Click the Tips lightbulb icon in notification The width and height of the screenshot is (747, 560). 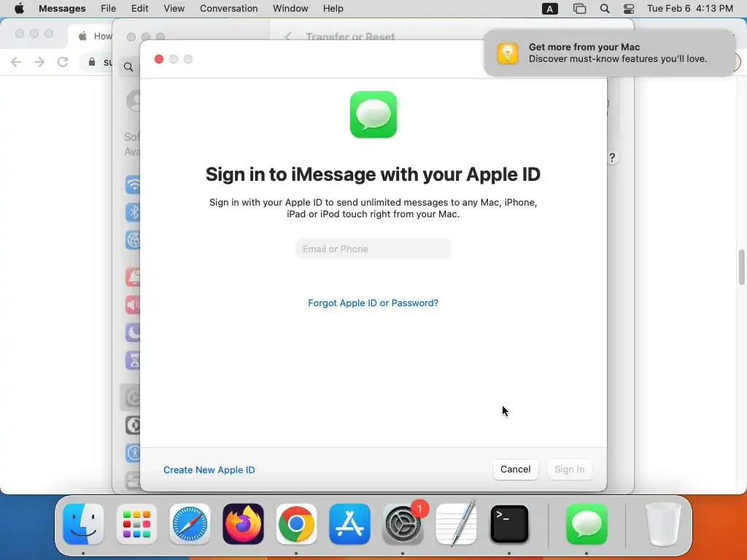tap(508, 52)
